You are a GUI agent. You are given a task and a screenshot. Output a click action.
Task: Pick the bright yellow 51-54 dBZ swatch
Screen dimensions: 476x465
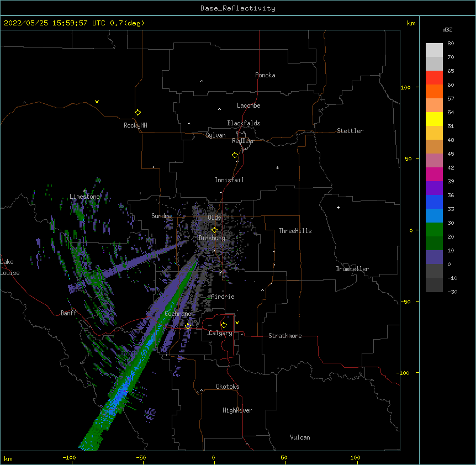tap(434, 119)
